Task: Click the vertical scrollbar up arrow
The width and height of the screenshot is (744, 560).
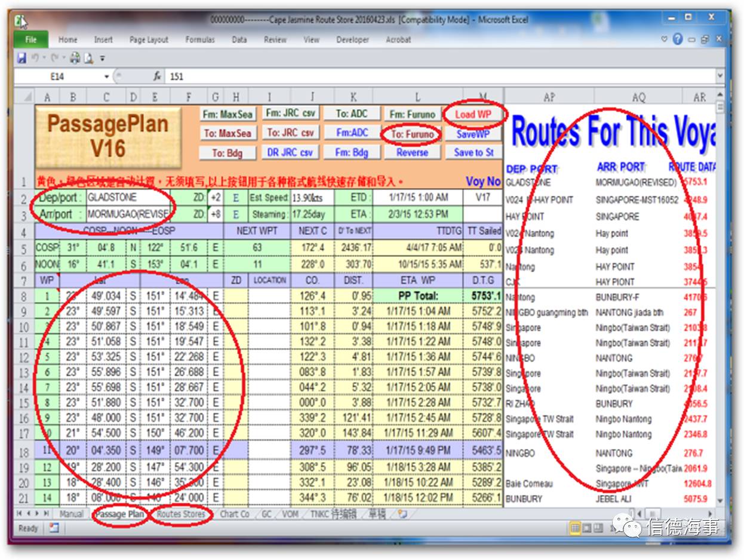Action: tap(720, 93)
